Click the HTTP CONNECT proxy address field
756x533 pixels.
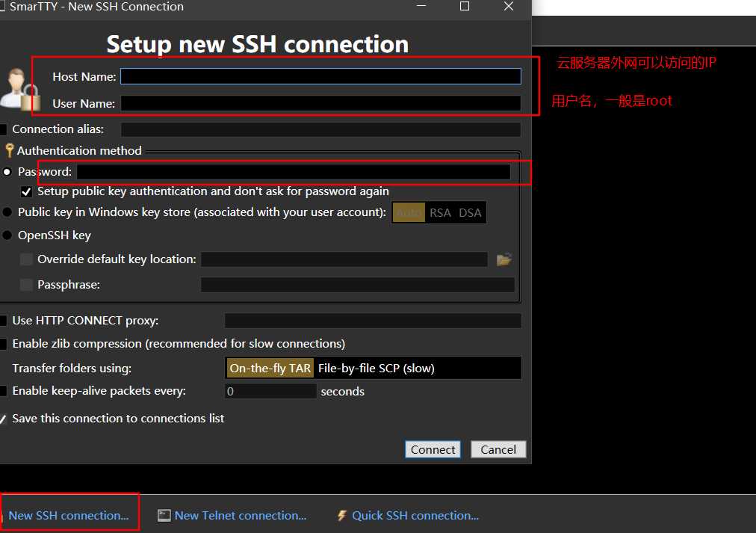(x=373, y=321)
